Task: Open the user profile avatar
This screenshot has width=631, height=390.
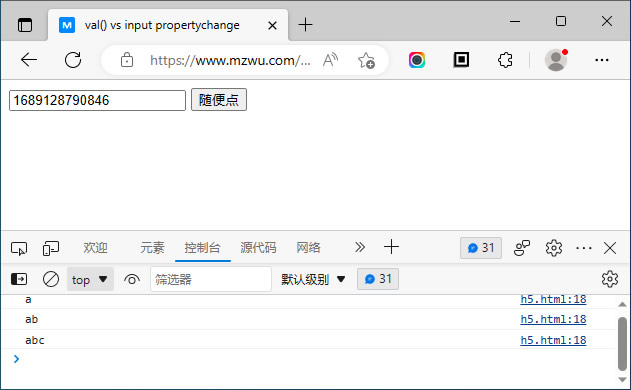Action: tap(556, 60)
